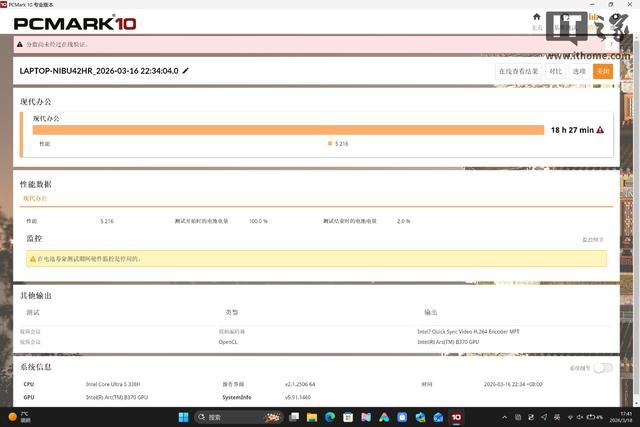Screen dimensions: 640x427
Task: Click the 其他输出 section heading
Action: click(x=36, y=296)
